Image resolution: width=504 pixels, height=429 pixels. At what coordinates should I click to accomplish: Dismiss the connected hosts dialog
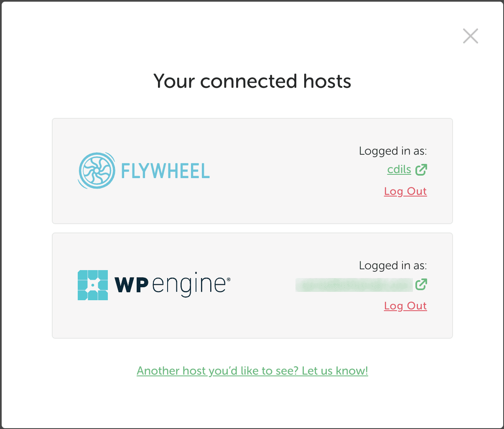tap(470, 36)
